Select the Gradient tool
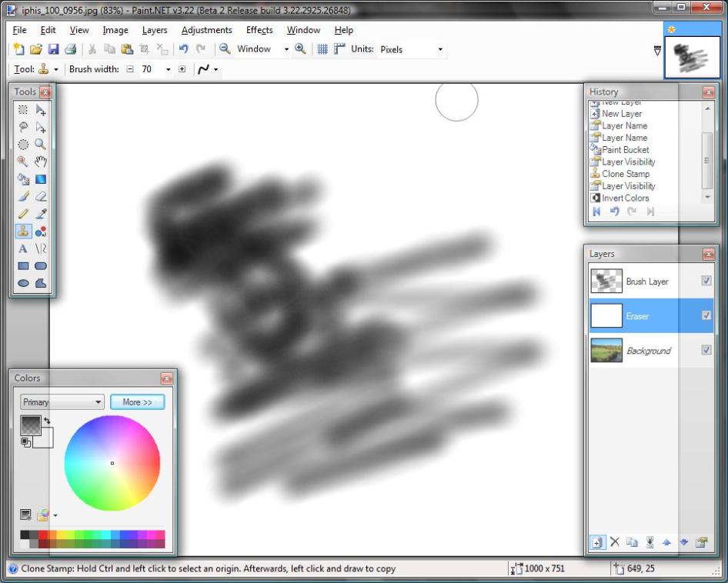 pyautogui.click(x=41, y=179)
